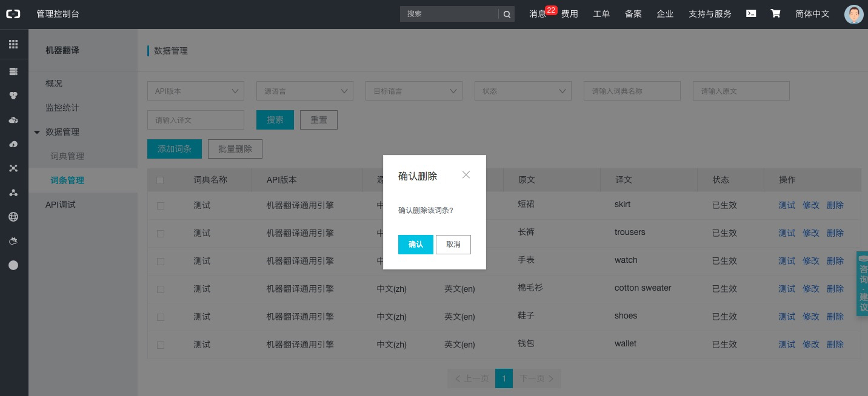Open the 工单 menu
The image size is (868, 396).
point(601,14)
